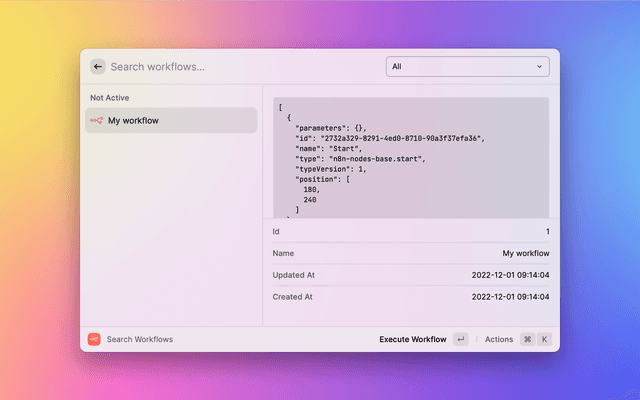Click the K key shortcut icon

(x=545, y=339)
